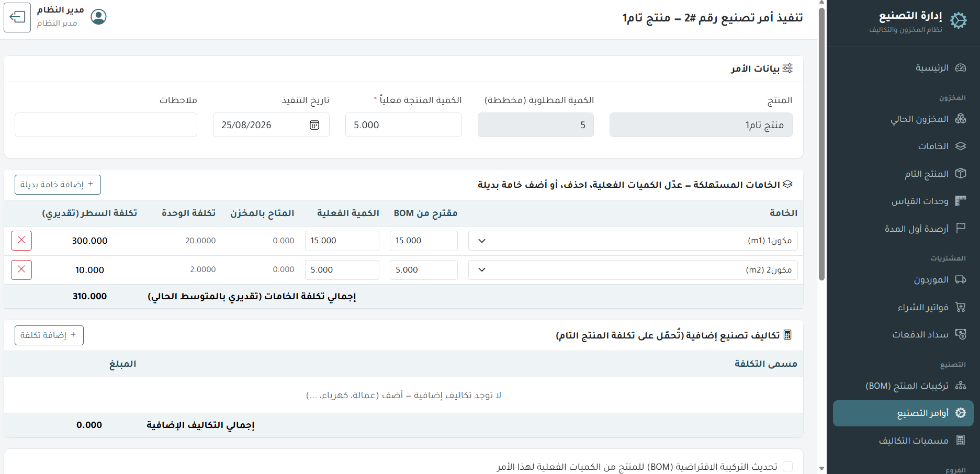Screen dimensions: 980x474
Task: Click the المنتج field showing منتج تام1
Action: [701, 125]
